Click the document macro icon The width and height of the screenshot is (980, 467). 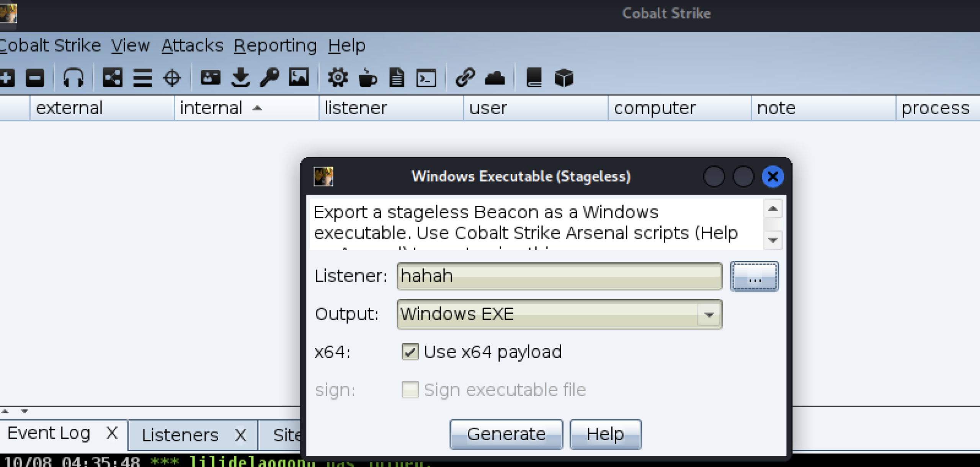(397, 78)
